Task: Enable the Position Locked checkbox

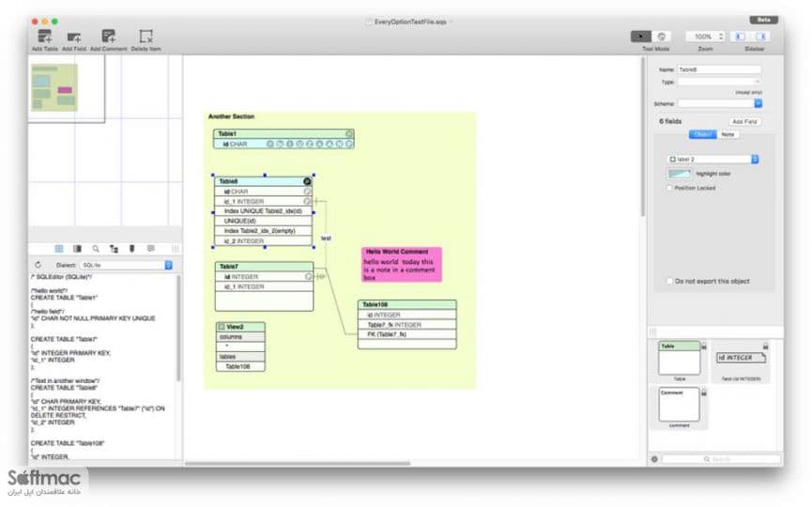Action: click(x=669, y=188)
